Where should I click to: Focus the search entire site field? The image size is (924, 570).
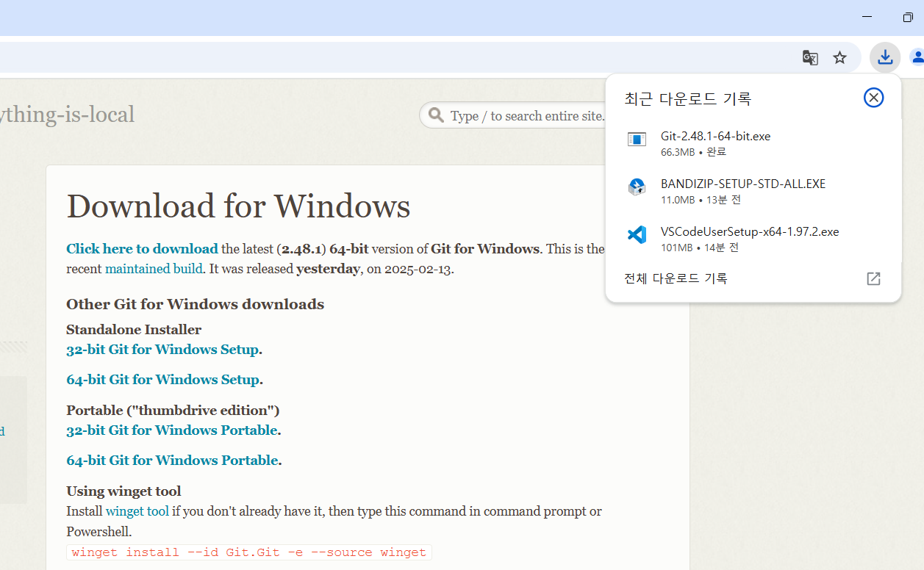[515, 115]
